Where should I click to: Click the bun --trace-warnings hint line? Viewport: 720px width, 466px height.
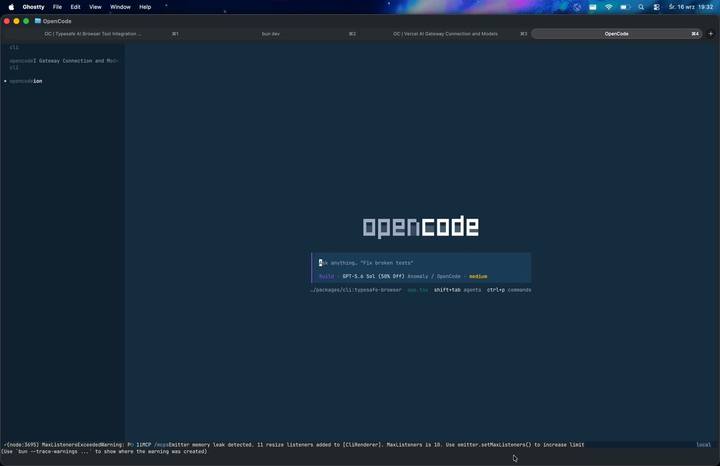[x=104, y=452]
